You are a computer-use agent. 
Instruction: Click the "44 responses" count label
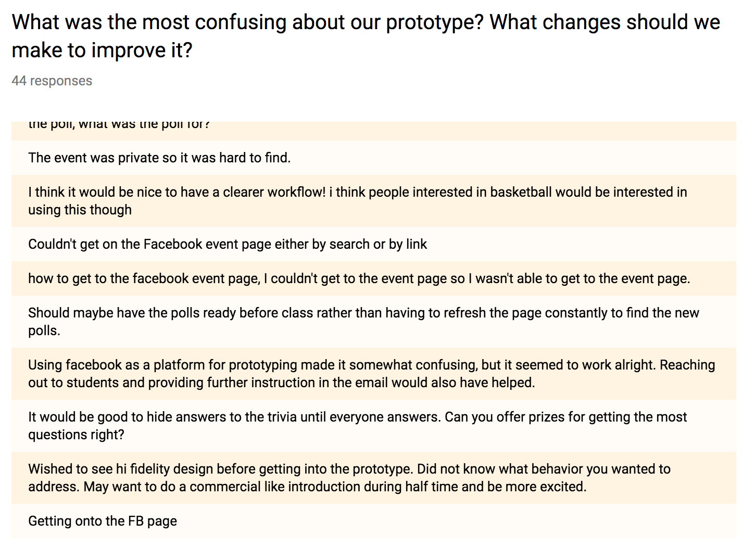point(52,81)
